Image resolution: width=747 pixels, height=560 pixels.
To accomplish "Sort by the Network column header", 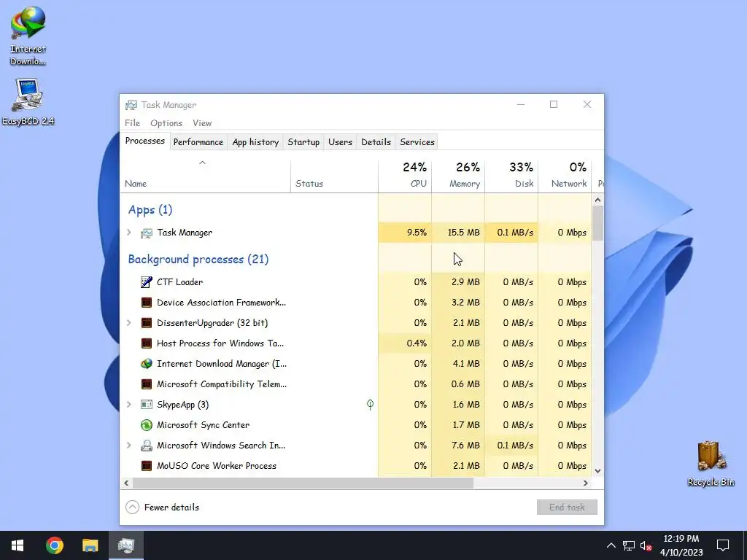I will (565, 176).
